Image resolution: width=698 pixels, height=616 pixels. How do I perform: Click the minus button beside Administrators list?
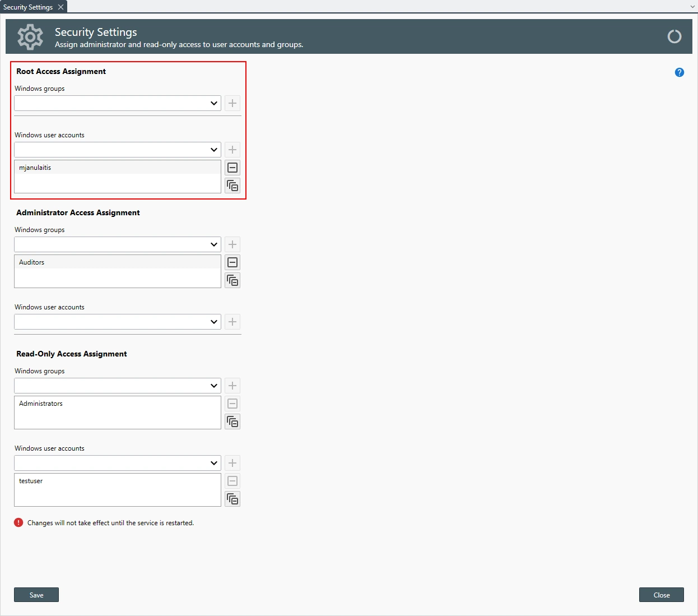click(x=232, y=404)
